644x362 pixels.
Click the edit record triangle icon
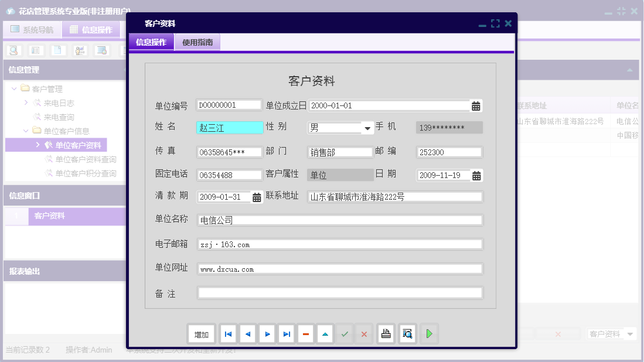coord(325,334)
